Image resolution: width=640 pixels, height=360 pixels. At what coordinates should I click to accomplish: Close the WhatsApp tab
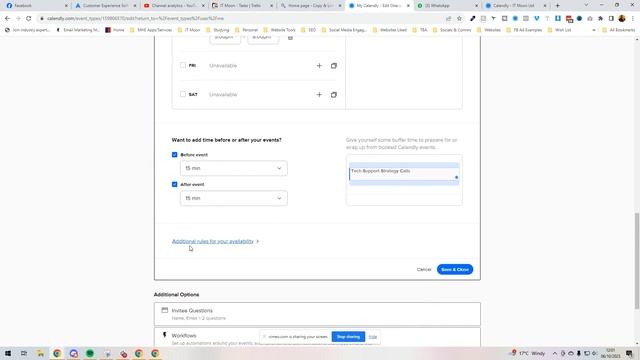(476, 6)
